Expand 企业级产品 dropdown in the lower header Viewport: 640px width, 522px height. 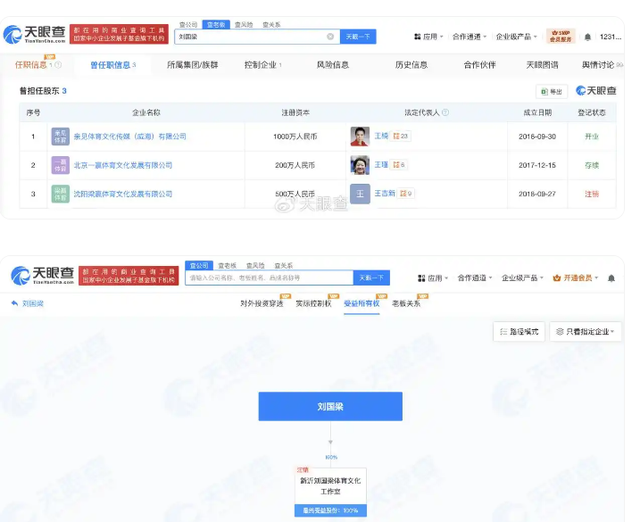coord(522,278)
